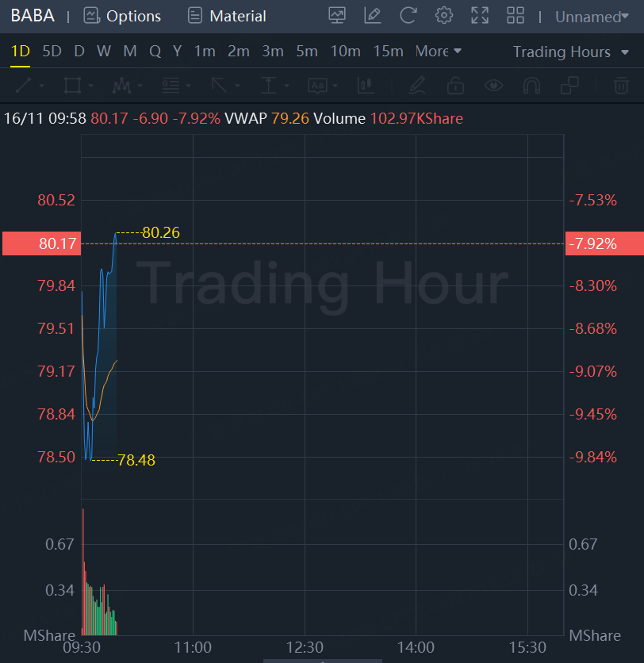
Task: Expand the chart to fullscreen
Action: [x=480, y=16]
